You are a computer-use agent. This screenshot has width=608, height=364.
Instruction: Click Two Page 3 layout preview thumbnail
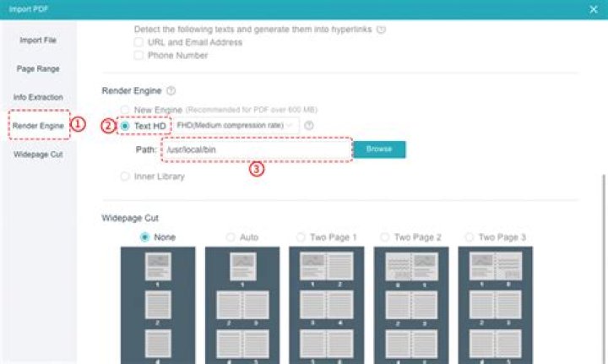496,305
